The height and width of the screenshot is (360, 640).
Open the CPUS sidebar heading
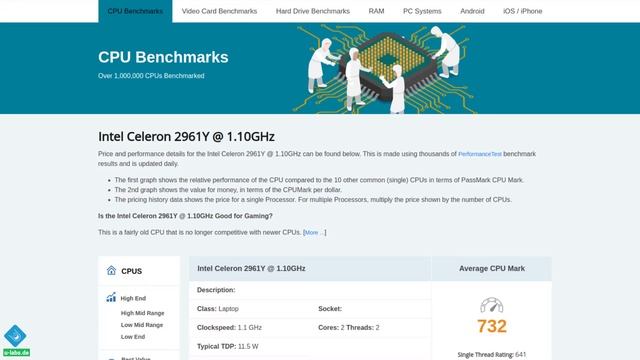click(x=131, y=271)
